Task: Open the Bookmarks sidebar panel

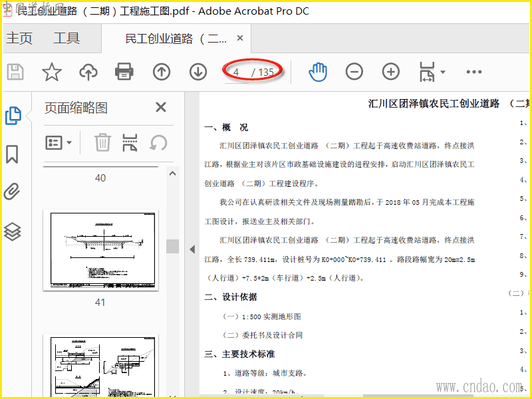Action: pos(12,154)
